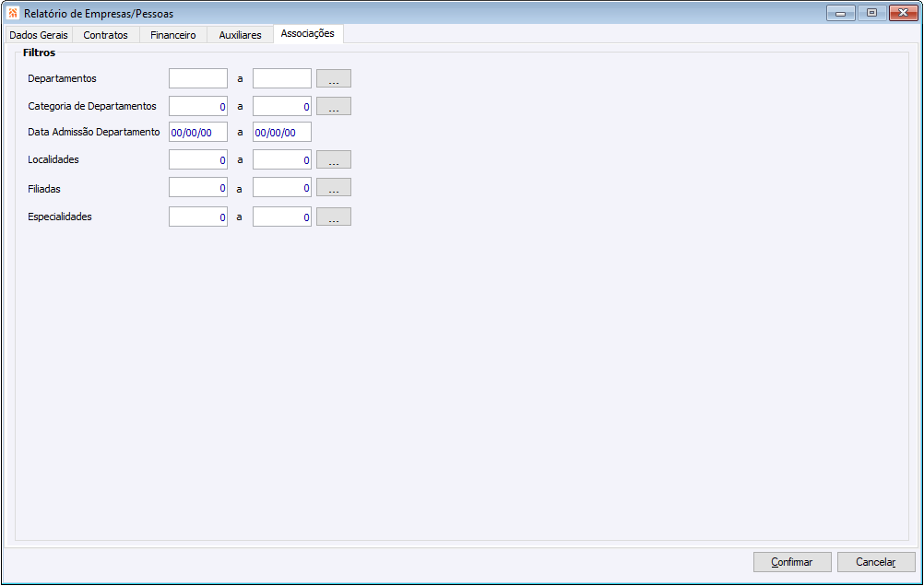Open Localidades lookup ellipsis button
Screen dimensions: 924x586
[334, 159]
